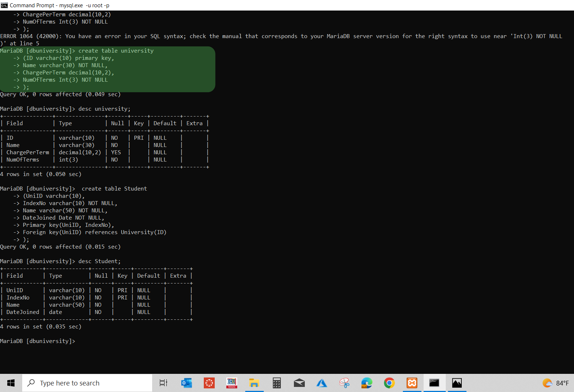Click 'varchar(50)' type in Student table

click(x=67, y=305)
